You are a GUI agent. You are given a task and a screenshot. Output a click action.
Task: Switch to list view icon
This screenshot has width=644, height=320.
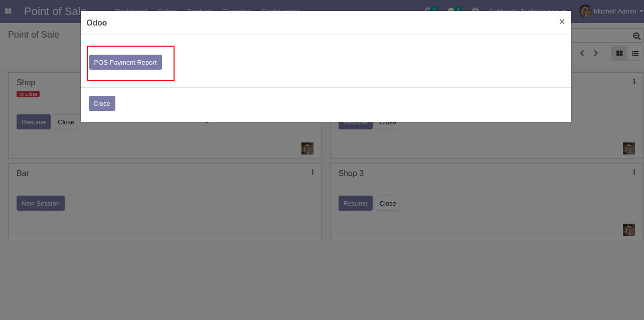tap(635, 53)
